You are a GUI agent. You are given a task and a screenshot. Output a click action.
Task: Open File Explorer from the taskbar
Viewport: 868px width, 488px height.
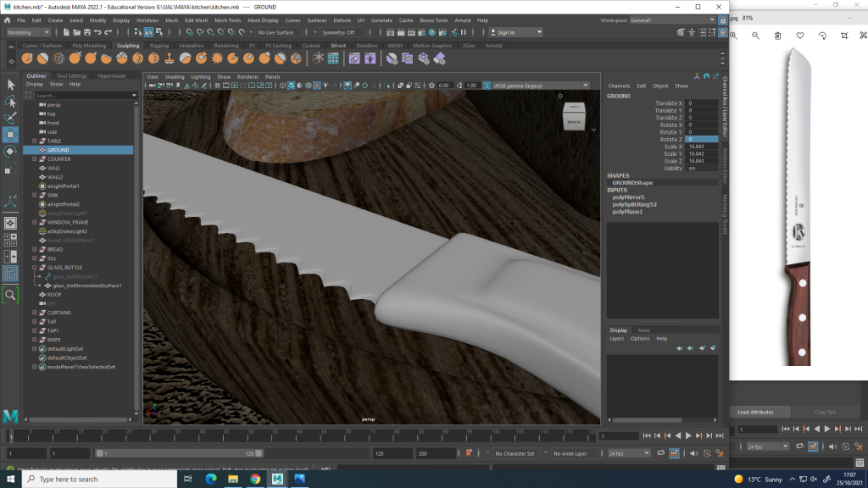233,480
